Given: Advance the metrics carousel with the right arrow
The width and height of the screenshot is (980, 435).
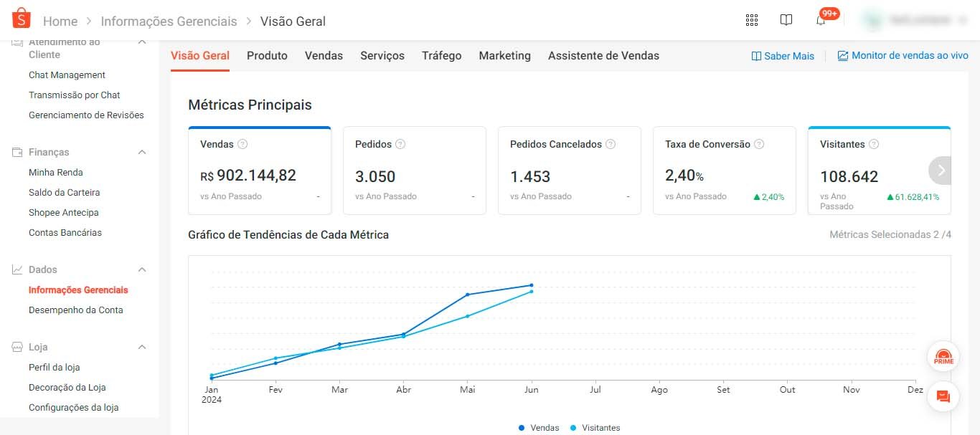Looking at the screenshot, I should pyautogui.click(x=940, y=171).
